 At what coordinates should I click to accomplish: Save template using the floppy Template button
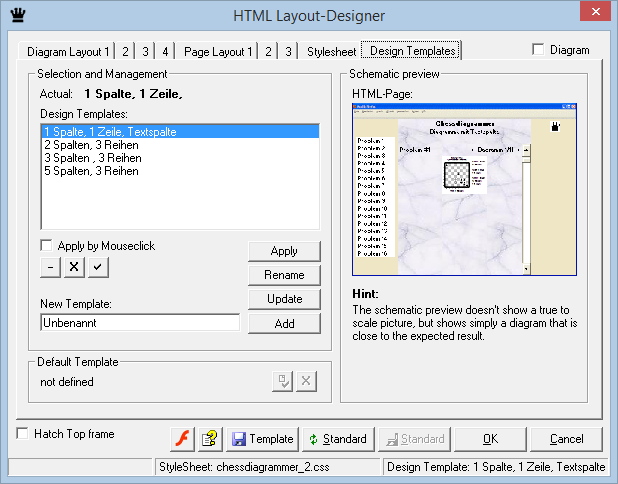pyautogui.click(x=262, y=439)
